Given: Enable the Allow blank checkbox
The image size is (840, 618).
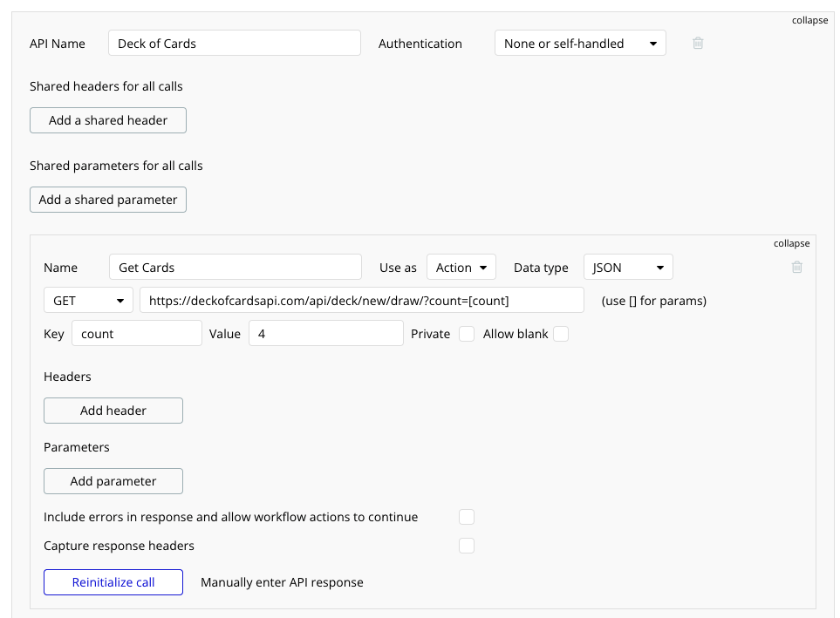Looking at the screenshot, I should tap(561, 334).
